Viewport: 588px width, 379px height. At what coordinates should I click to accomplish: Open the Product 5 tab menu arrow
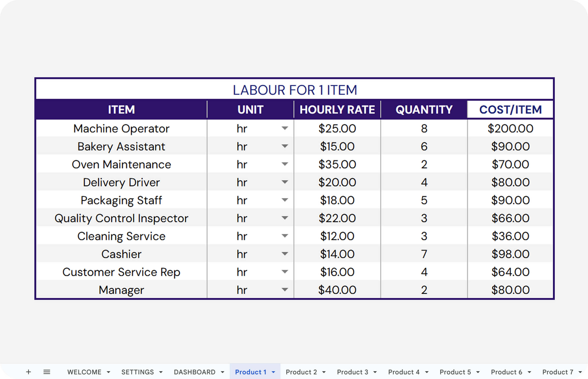[x=478, y=372]
